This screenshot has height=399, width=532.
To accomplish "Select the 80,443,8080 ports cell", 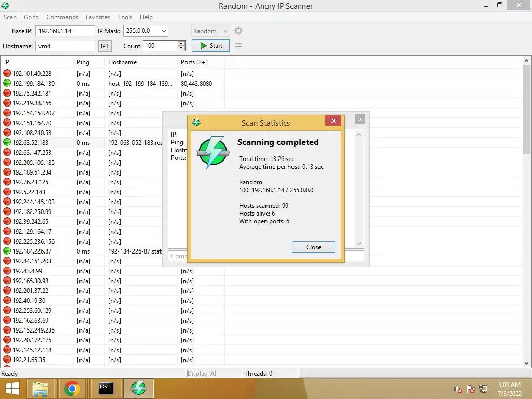I will click(x=196, y=84).
